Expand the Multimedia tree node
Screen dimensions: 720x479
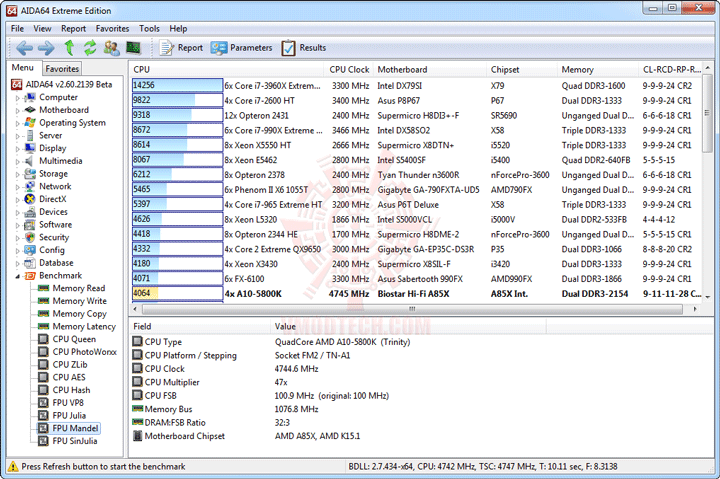(17, 162)
